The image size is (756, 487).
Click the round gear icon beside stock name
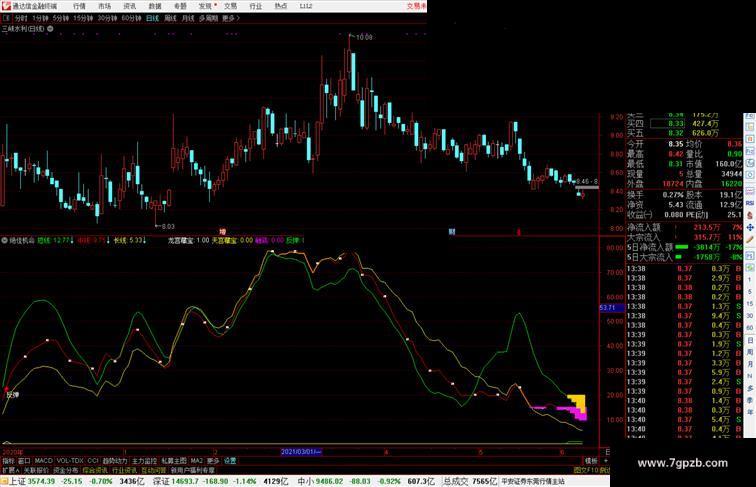pos(50,28)
